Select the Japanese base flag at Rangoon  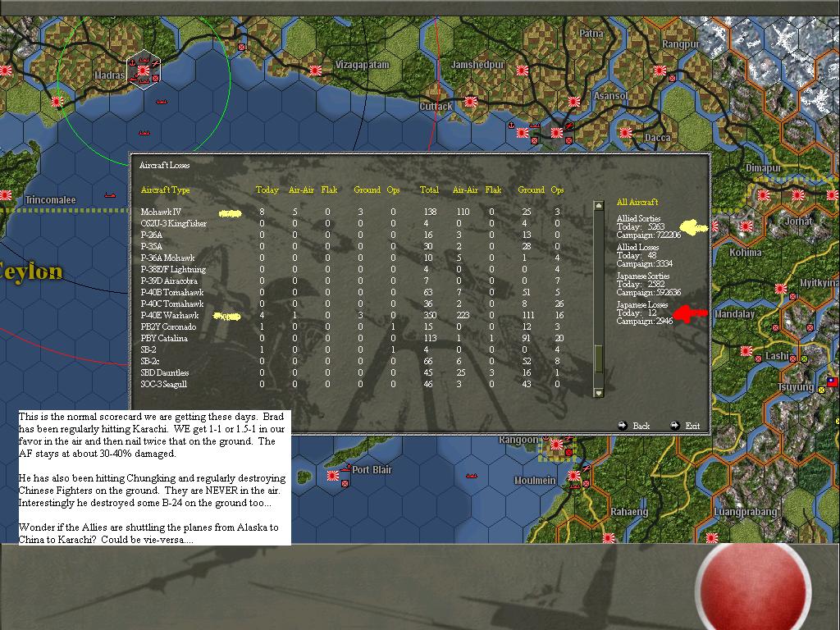557,445
